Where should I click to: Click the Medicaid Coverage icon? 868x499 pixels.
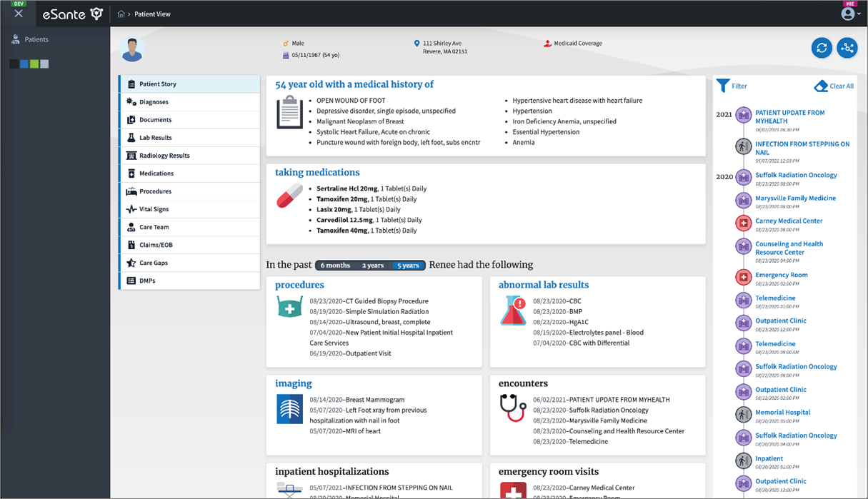tap(547, 44)
